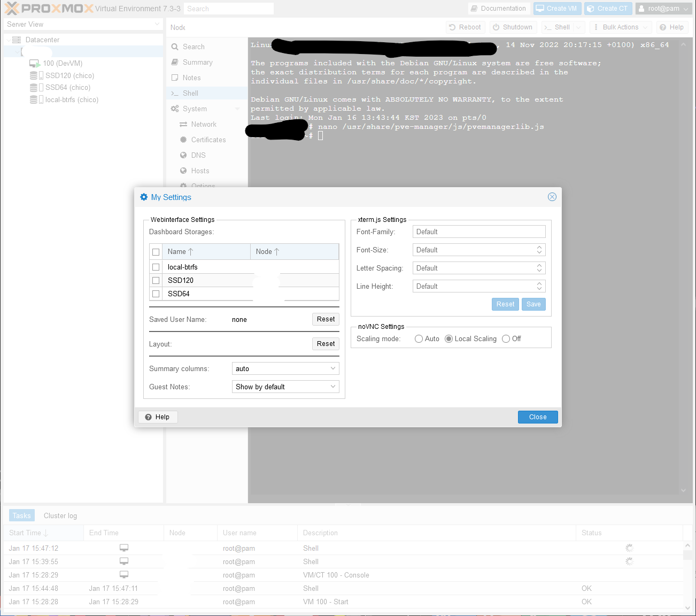Click the Font-Family input field
The height and width of the screenshot is (616, 696).
click(x=479, y=232)
